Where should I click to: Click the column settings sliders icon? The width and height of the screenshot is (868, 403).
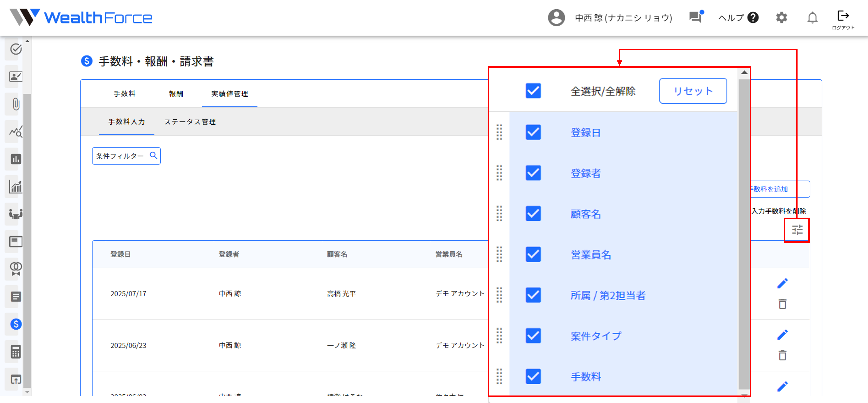click(x=797, y=230)
